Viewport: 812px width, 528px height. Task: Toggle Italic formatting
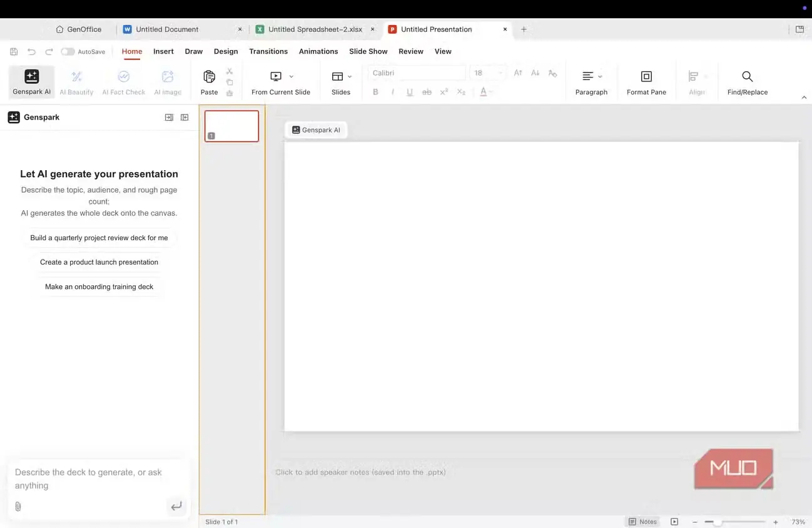click(x=392, y=92)
